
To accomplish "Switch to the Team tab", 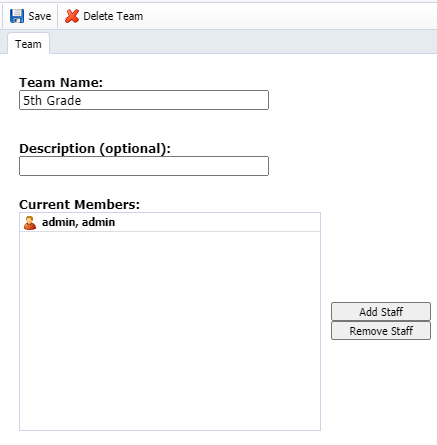I will pyautogui.click(x=28, y=44).
